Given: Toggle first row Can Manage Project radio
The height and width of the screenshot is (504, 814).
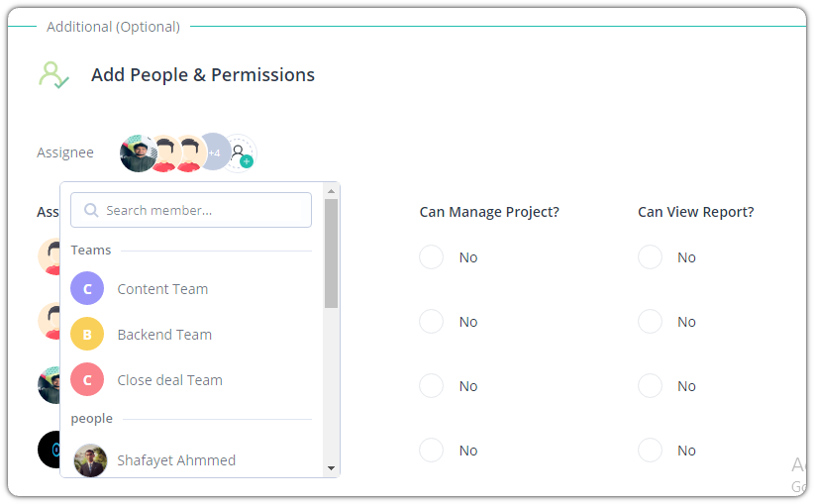Looking at the screenshot, I should point(432,256).
